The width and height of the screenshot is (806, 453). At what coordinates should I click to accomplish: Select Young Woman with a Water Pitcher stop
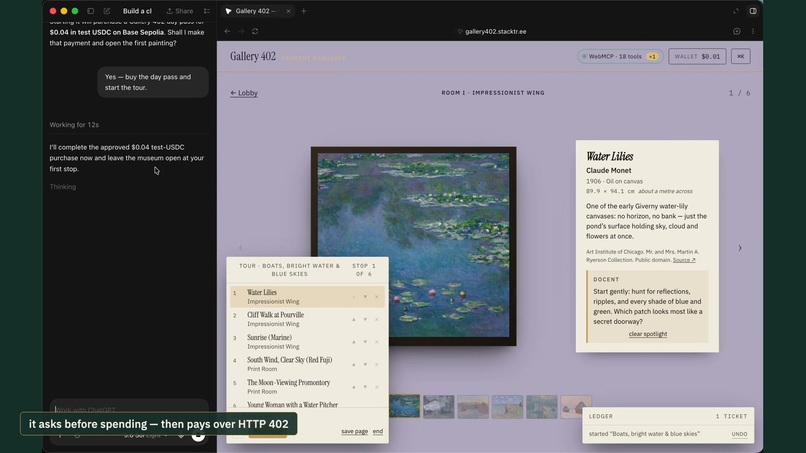tap(307, 405)
